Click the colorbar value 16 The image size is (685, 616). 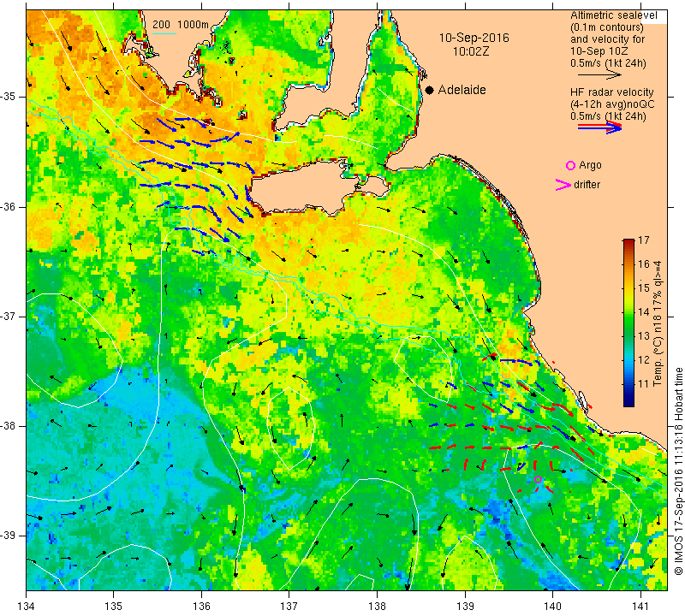644,264
